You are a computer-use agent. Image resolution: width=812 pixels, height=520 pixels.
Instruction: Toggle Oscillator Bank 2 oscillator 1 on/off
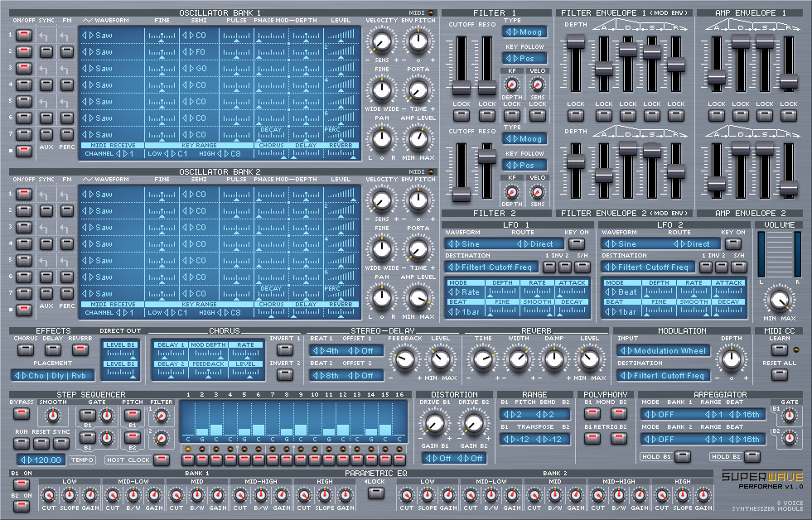[x=24, y=194]
